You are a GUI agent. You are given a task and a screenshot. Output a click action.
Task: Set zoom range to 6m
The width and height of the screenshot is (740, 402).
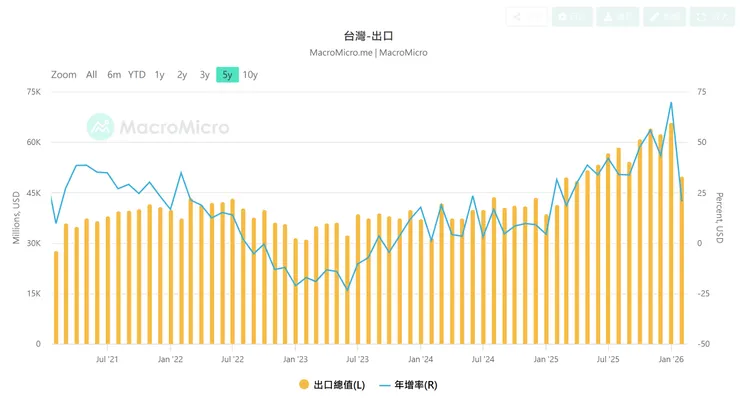[x=114, y=75]
